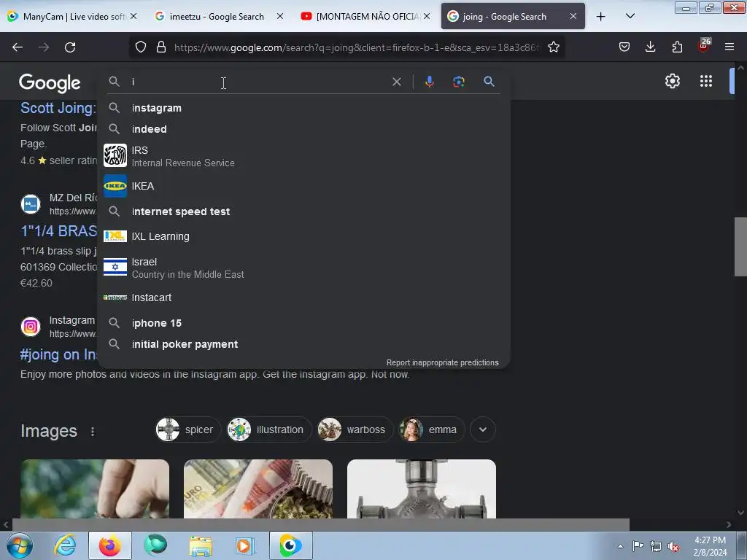Click inside the Google search input
Viewport: 747px width, 560px height.
[x=258, y=82]
